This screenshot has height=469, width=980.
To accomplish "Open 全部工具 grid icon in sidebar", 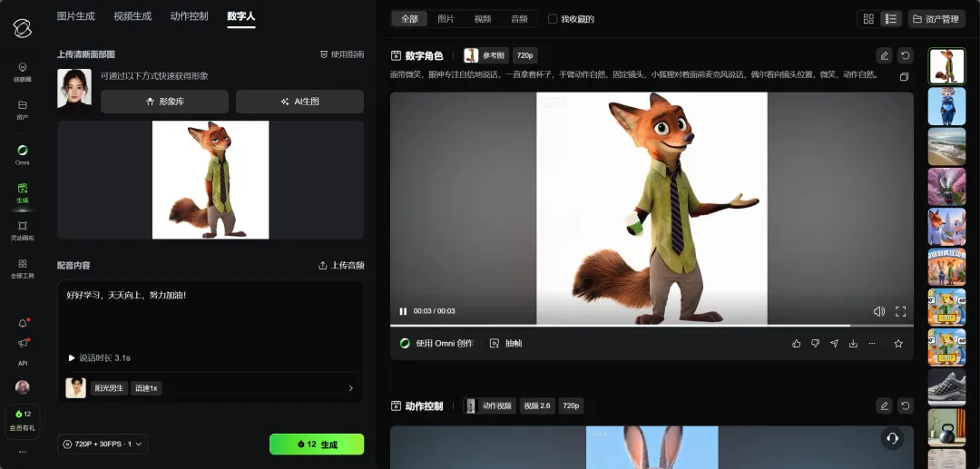I will pyautogui.click(x=23, y=268).
